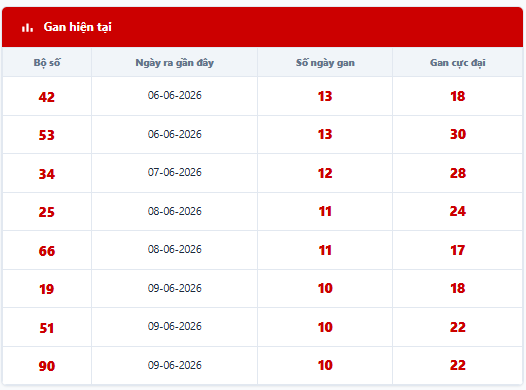Click max gan value 30 in row 53
Image resolution: width=526 pixels, height=390 pixels.
click(x=458, y=134)
